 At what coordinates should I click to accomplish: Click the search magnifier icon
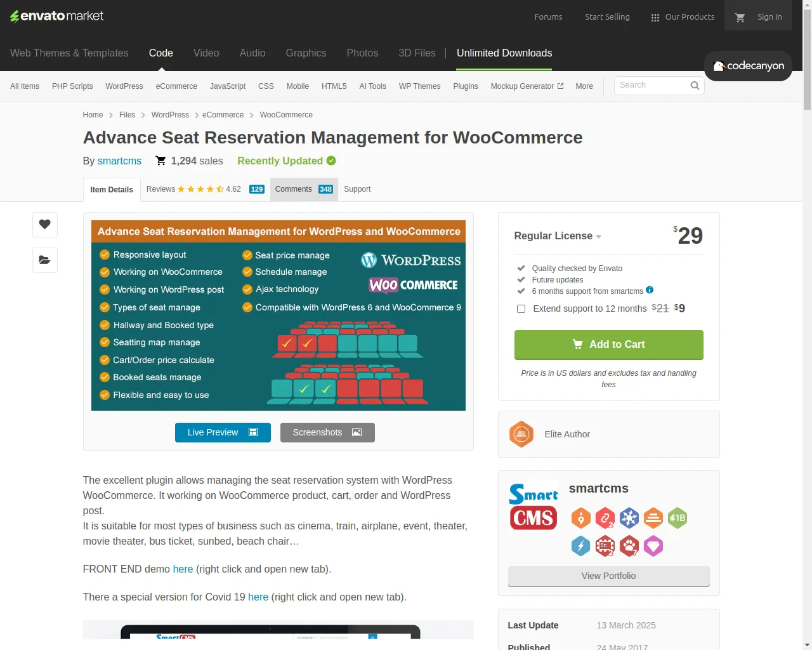point(695,86)
